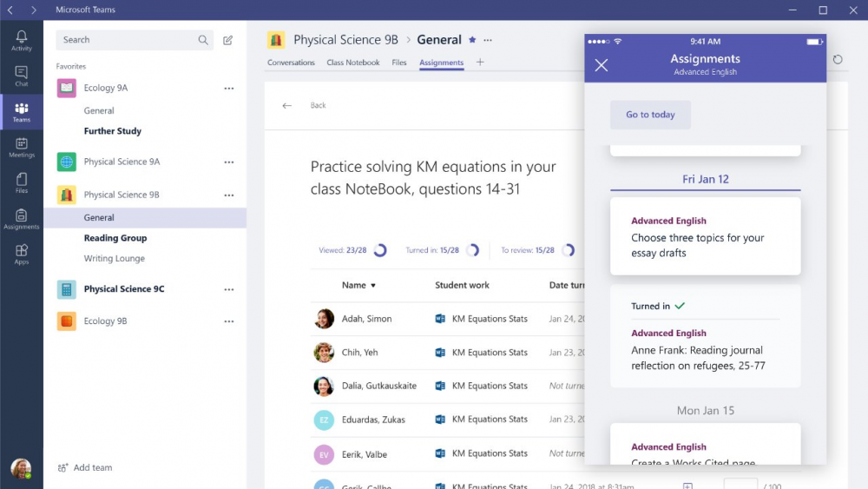Click the Ecology 9A team icon
The height and width of the screenshot is (489, 868).
tap(67, 88)
